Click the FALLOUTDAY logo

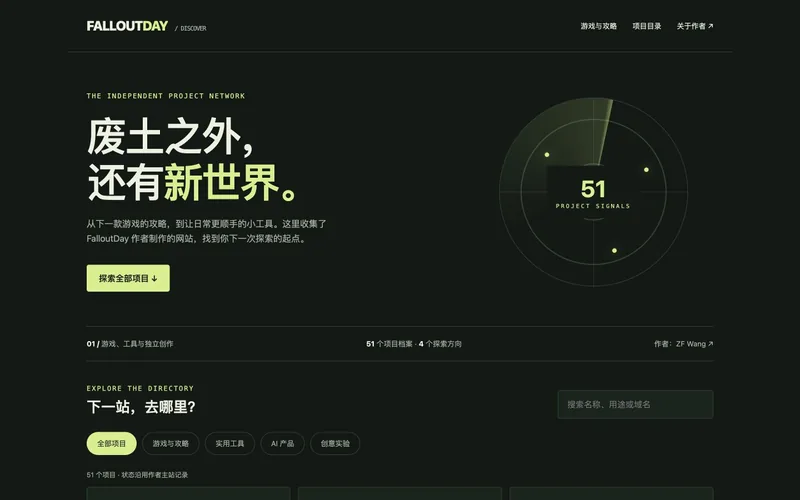[x=127, y=26]
